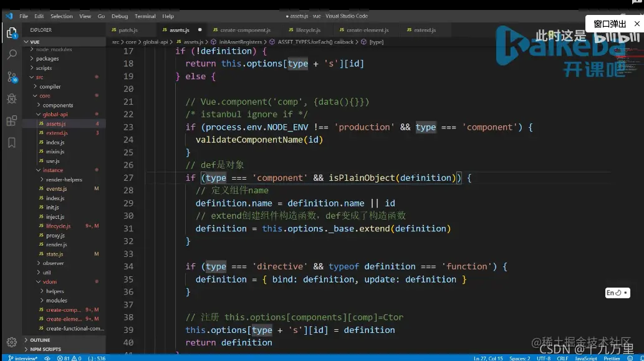Switch to lifecycle.js tab
Image resolution: width=644 pixels, height=361 pixels.
308,30
